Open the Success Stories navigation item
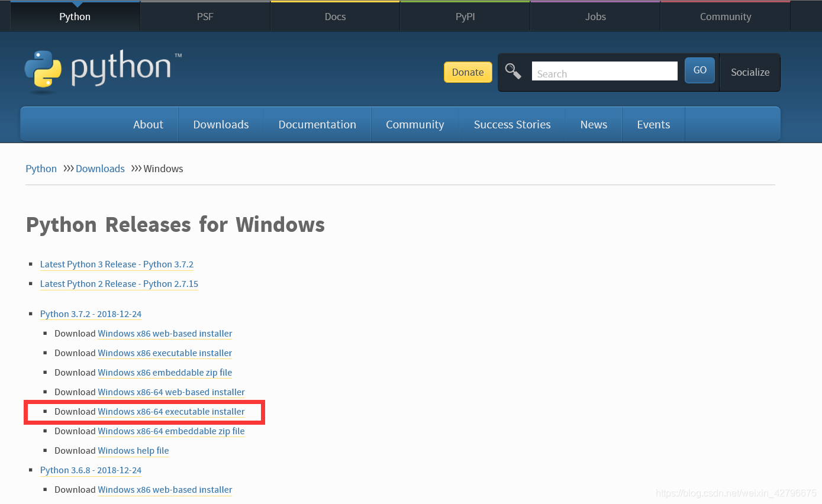The image size is (822, 504). 512,124
